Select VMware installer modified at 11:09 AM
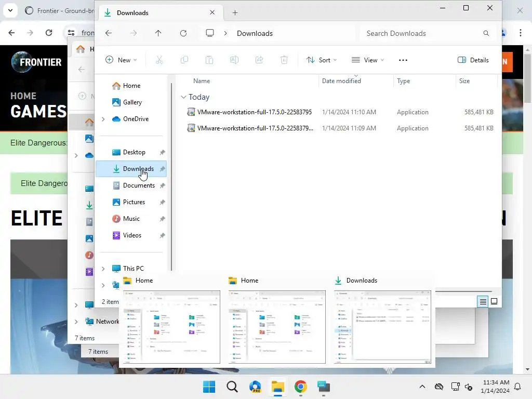 pyautogui.click(x=340, y=129)
